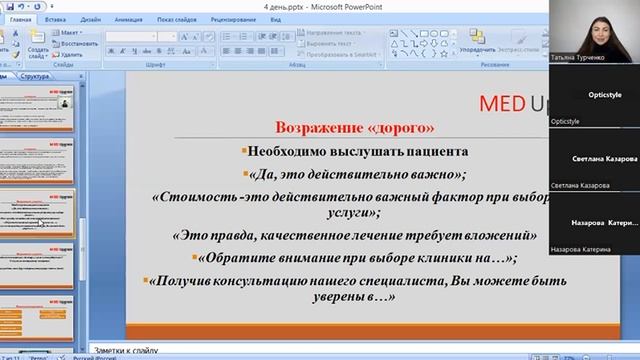Click Направление текста button

[x=330, y=33]
